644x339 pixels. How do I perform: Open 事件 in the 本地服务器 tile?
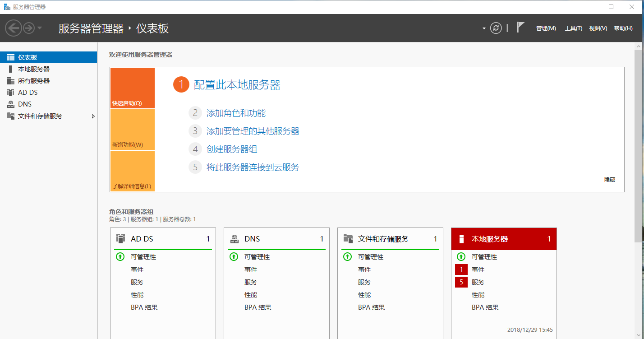coord(478,269)
